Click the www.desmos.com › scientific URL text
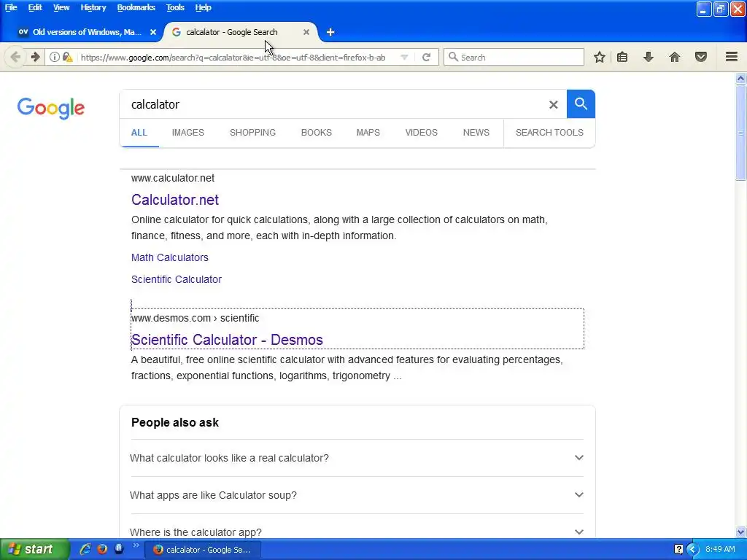Screen dimensions: 747x560 (195, 318)
